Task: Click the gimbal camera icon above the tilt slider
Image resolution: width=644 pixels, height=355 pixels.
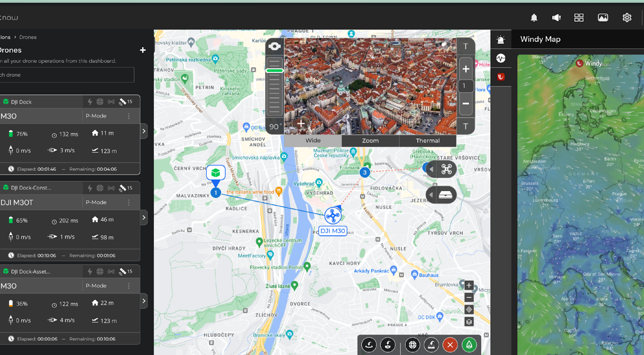Action: [274, 46]
